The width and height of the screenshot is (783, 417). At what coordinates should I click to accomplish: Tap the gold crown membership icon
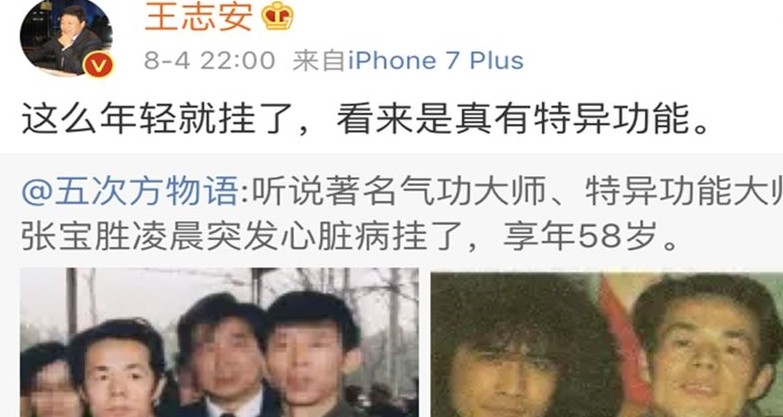click(278, 15)
